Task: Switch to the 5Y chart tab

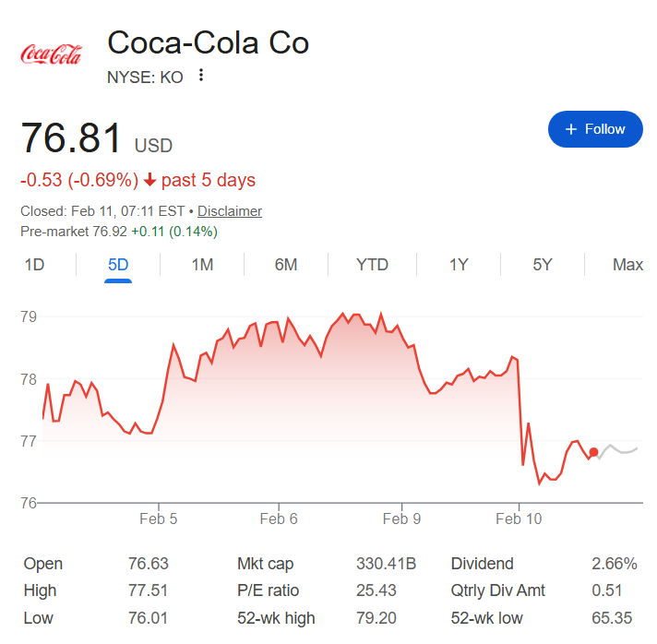Action: coord(543,265)
